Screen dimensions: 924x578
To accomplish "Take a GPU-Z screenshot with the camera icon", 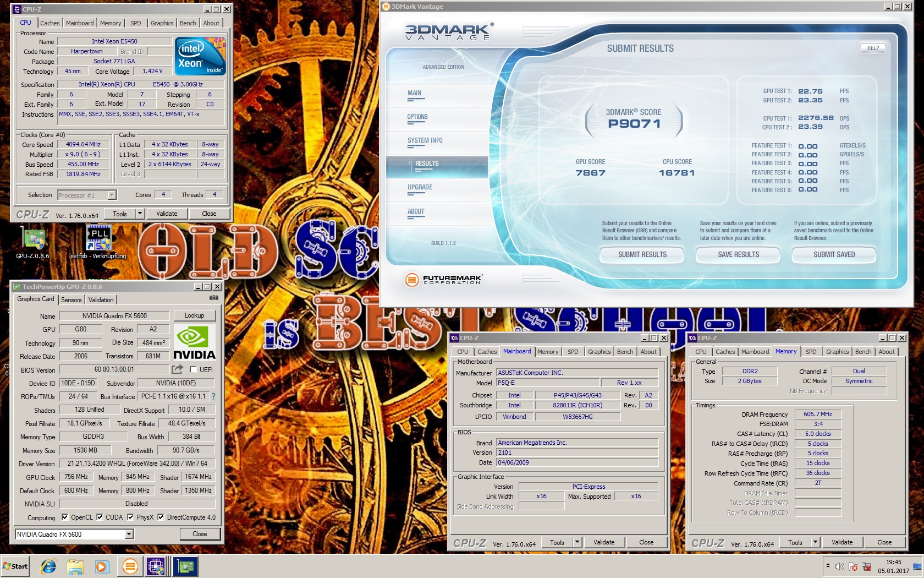I will [x=214, y=298].
